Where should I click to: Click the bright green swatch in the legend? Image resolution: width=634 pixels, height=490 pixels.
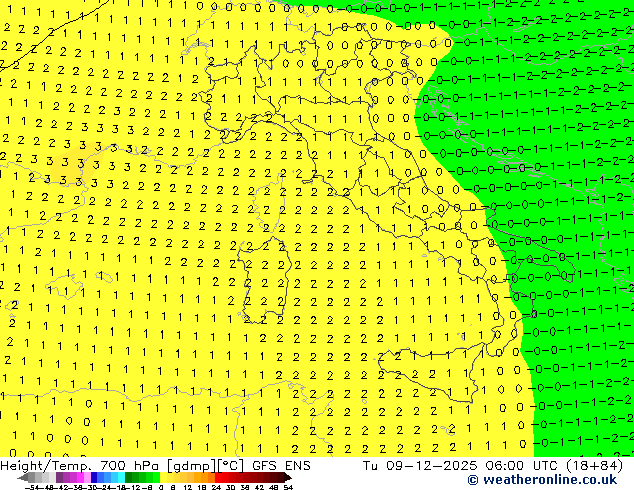pos(156,477)
